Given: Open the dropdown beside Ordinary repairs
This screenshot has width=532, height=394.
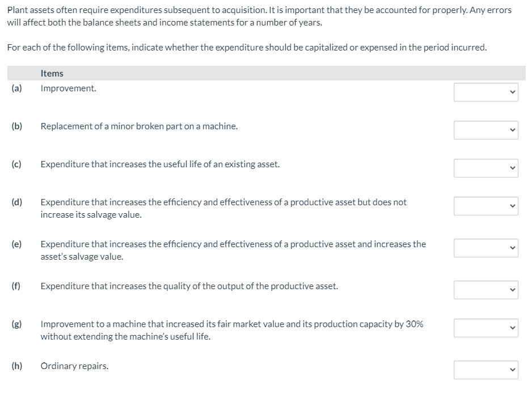Looking at the screenshot, I should (x=485, y=370).
